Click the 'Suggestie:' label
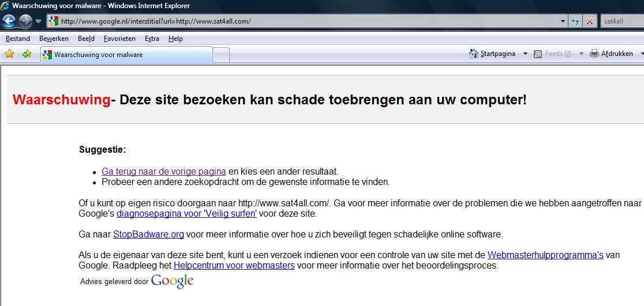Image resolution: width=644 pixels, height=306 pixels. [102, 150]
